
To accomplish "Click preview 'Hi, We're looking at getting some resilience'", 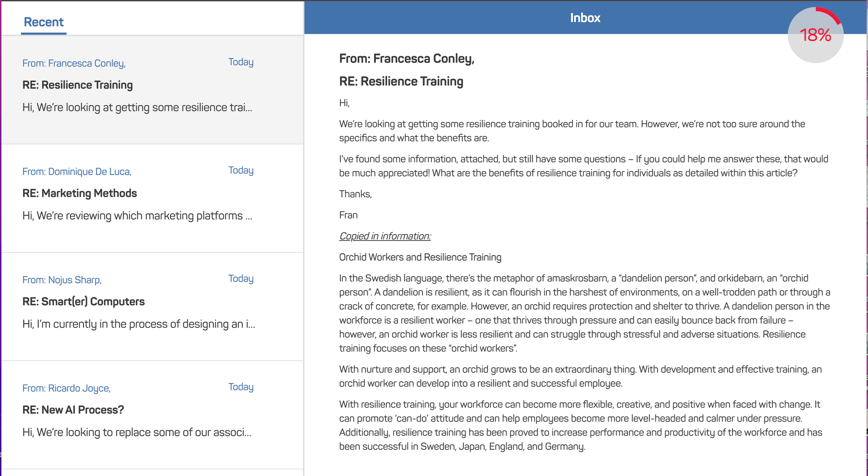I will coord(137,107).
